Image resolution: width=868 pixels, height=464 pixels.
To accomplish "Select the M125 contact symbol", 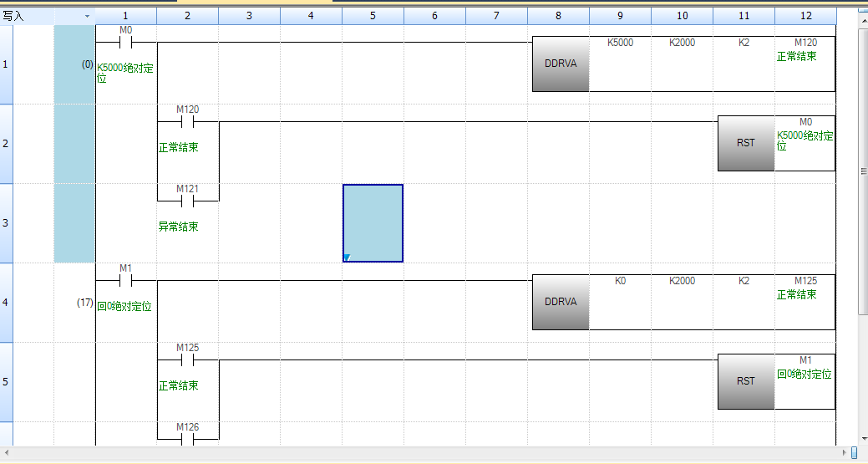I will point(188,359).
